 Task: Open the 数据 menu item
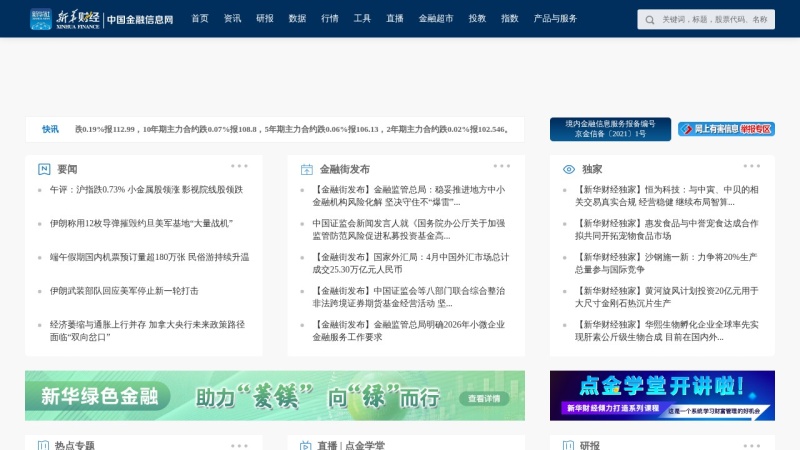[x=297, y=19]
